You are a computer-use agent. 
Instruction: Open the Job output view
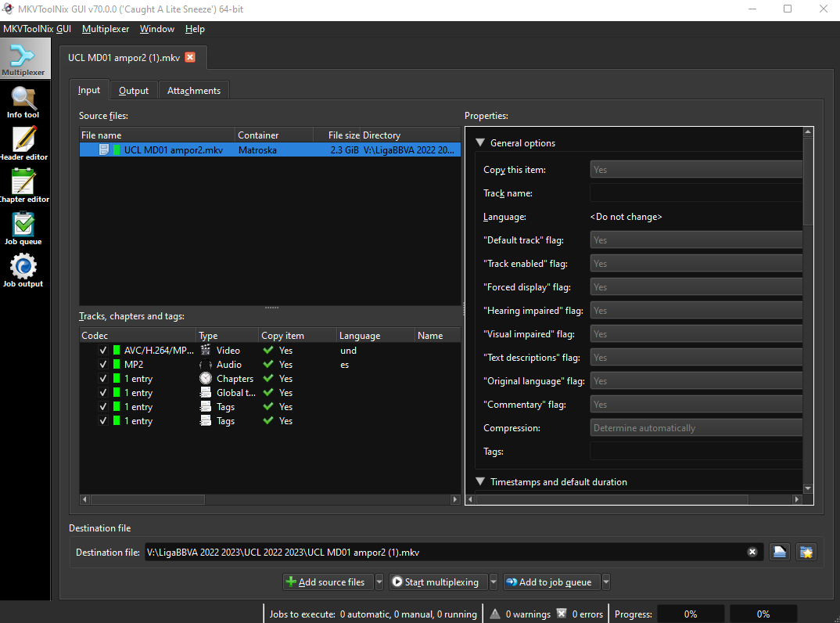(x=23, y=271)
